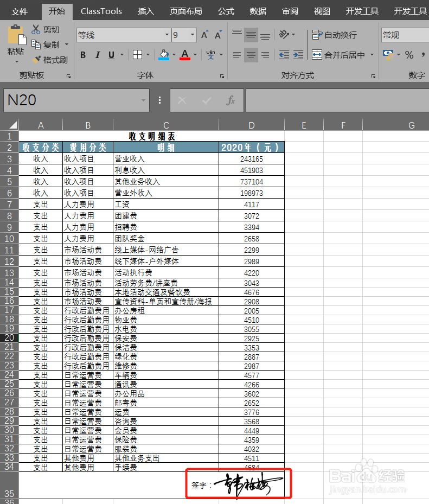Decrease the cell indent
The width and height of the screenshot is (429, 504).
(x=284, y=55)
